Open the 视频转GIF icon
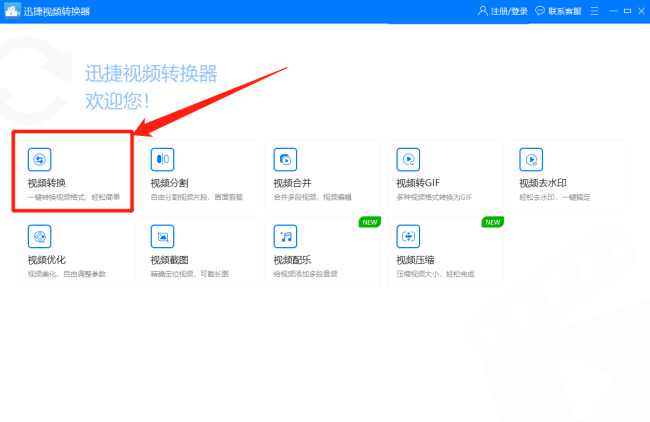The image size is (650, 422). pos(408,160)
